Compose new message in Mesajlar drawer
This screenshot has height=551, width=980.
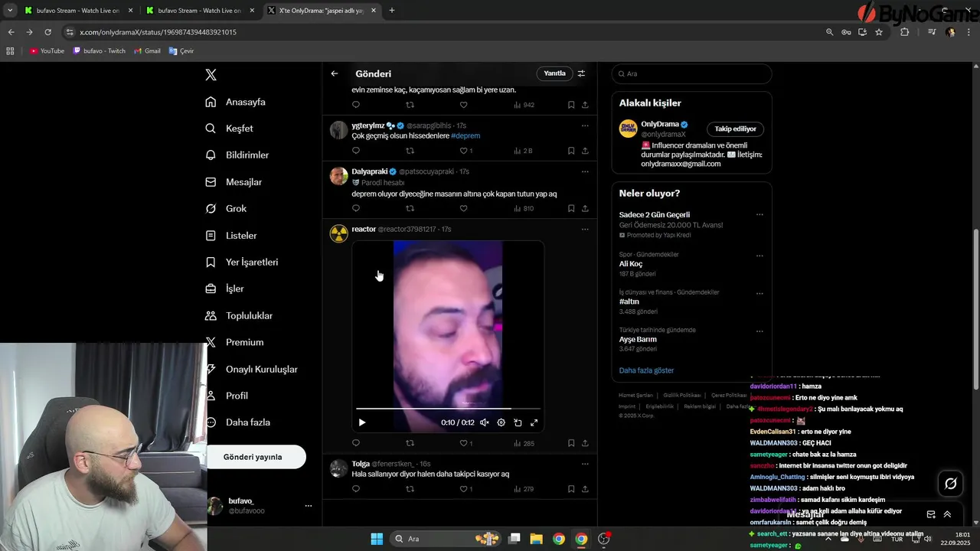click(931, 514)
